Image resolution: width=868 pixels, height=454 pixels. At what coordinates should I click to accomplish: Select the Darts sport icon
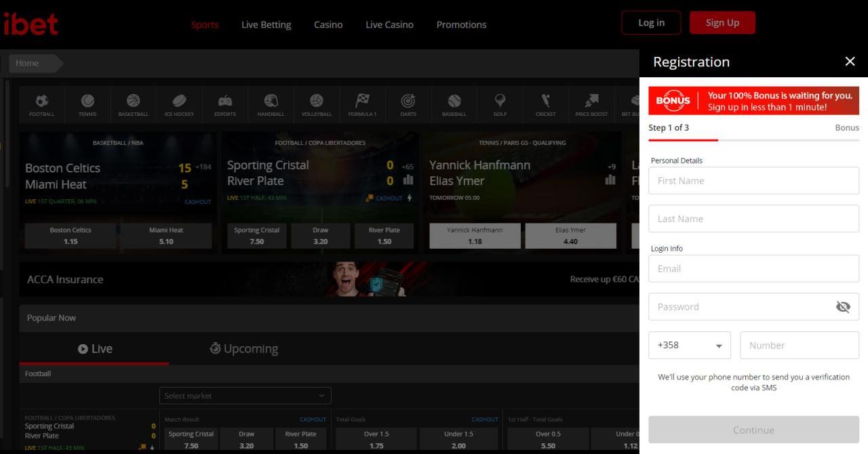(x=408, y=104)
